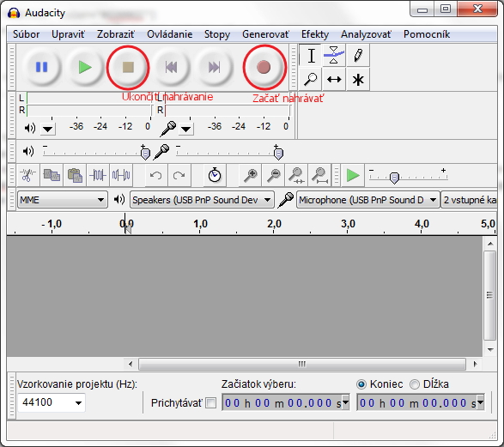Click the Redo arrow icon
This screenshot has width=504, height=447.
click(x=179, y=175)
